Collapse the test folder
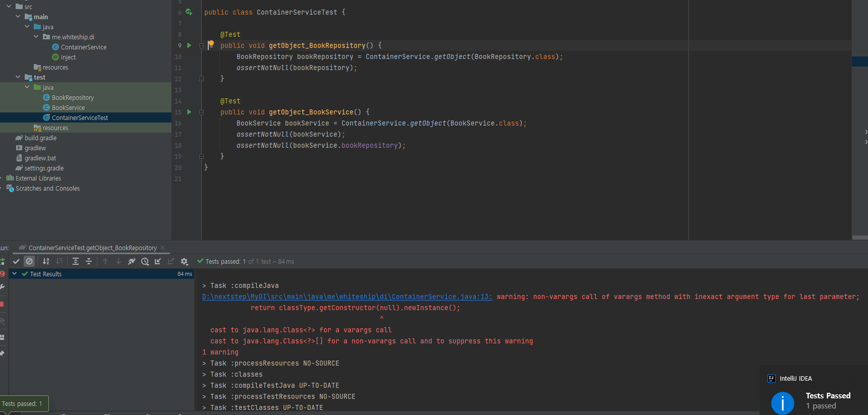 pos(18,77)
